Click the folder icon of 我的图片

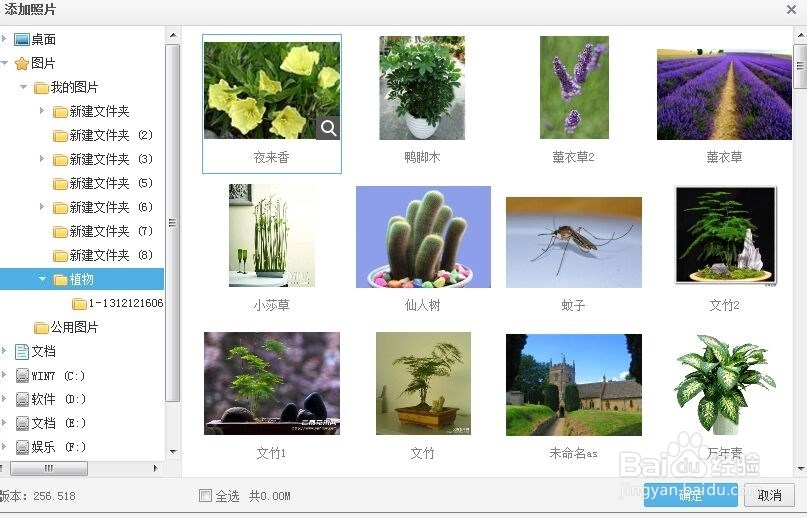(x=41, y=88)
